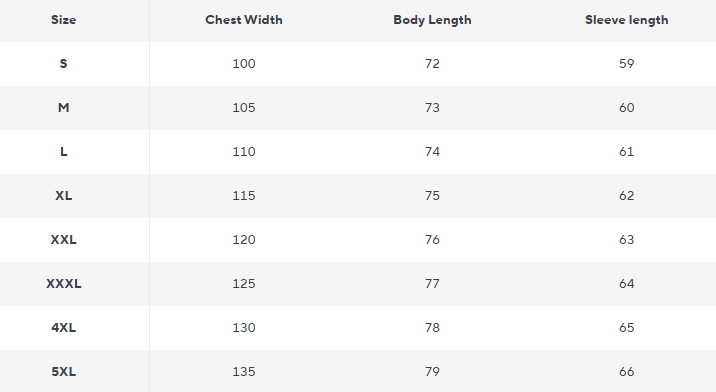
Task: Select the XXL size row label
Action: pos(63,239)
